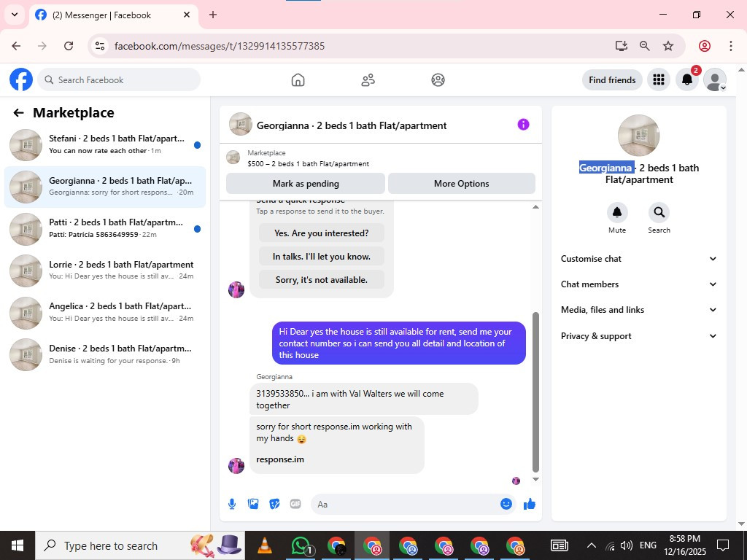Image resolution: width=747 pixels, height=560 pixels.
Task: Open Chrome three-dot menu
Action: 731,46
